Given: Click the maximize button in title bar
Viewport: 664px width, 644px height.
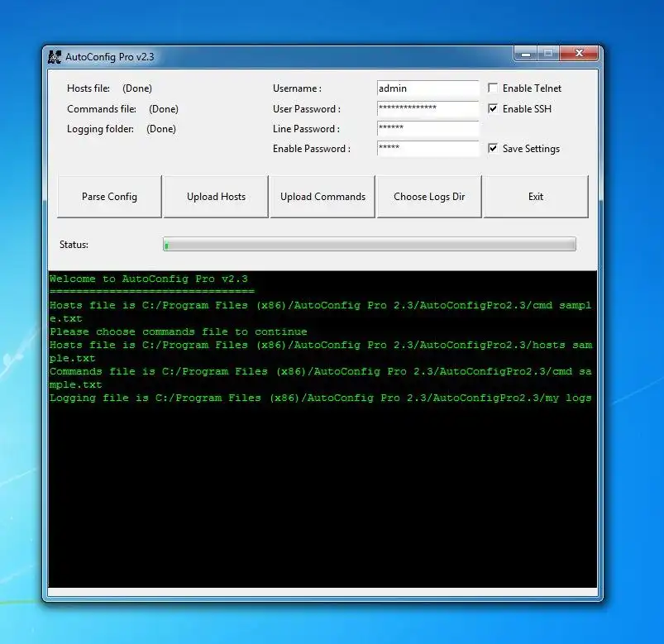Looking at the screenshot, I should click(x=548, y=54).
